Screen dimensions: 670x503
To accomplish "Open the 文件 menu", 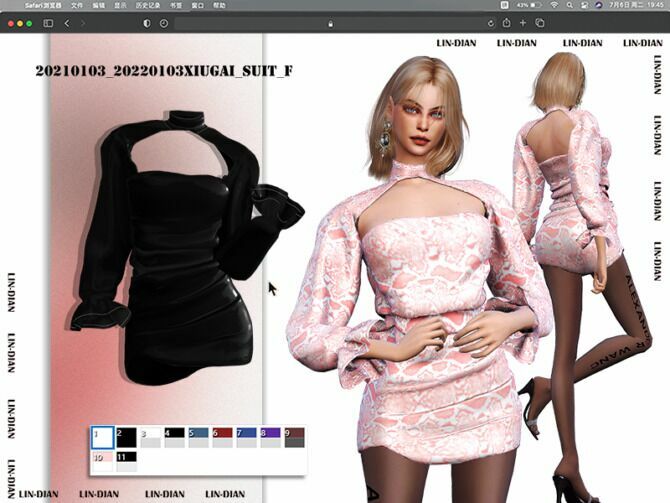I will [76, 6].
